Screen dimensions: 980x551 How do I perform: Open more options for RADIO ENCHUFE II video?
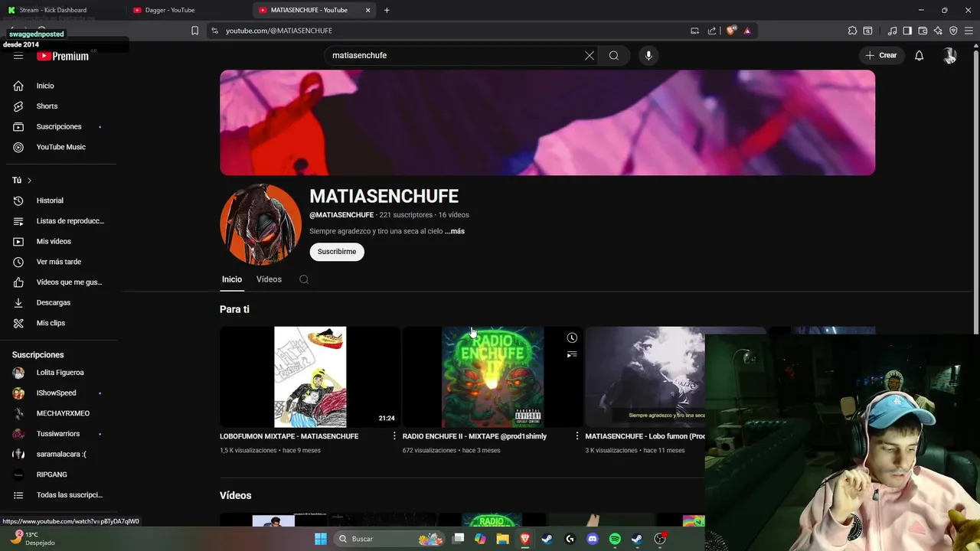[577, 436]
